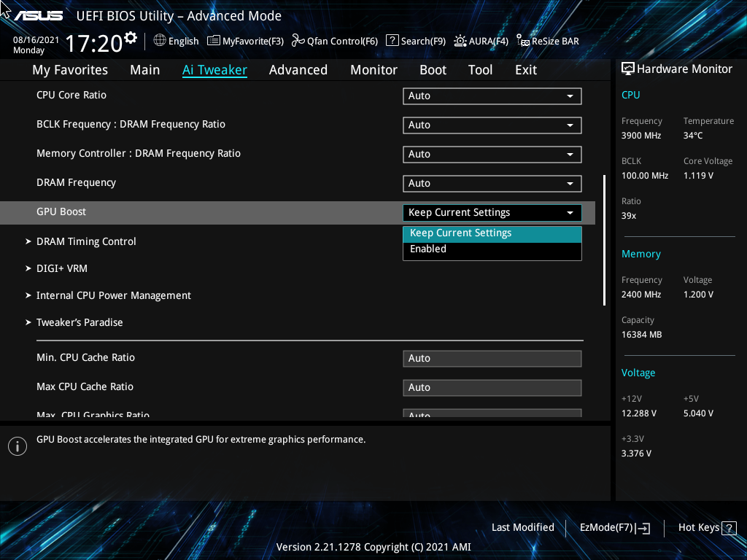Click the Version 2.21.1278 copyright text
The width and height of the screenshot is (747, 560).
tap(373, 547)
